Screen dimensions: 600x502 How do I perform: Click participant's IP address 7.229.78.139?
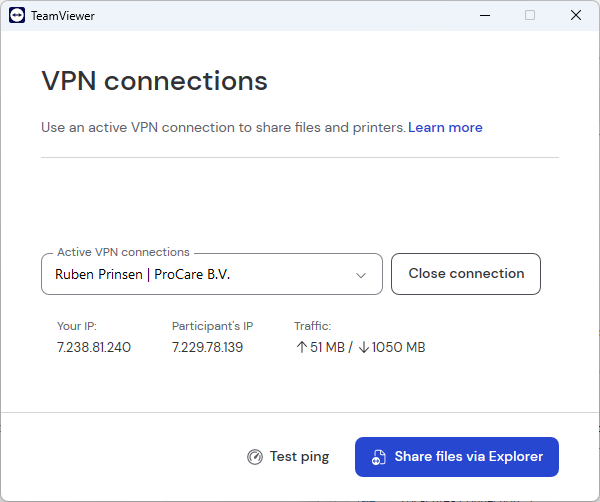tap(207, 347)
